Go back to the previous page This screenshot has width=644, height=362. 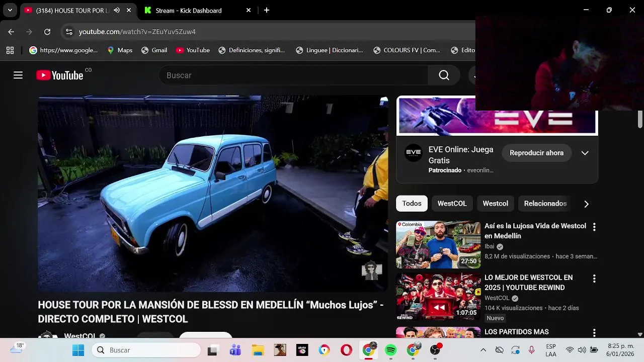click(x=11, y=32)
